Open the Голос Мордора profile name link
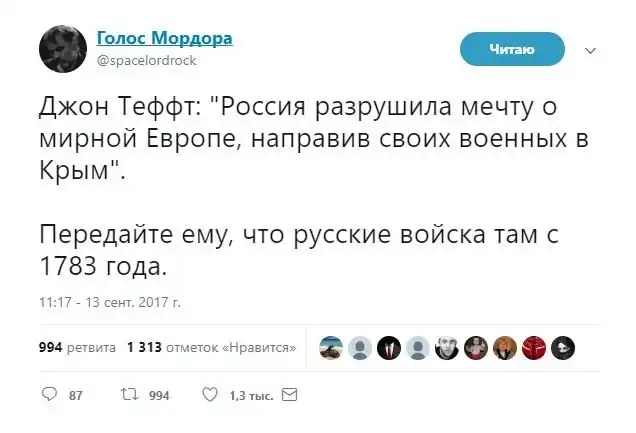The image size is (636, 433). (x=165, y=38)
